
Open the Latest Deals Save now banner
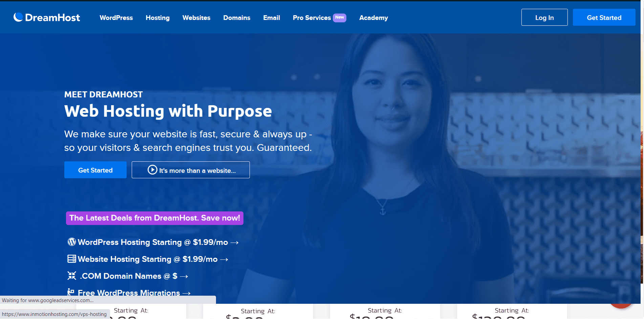[x=154, y=218]
